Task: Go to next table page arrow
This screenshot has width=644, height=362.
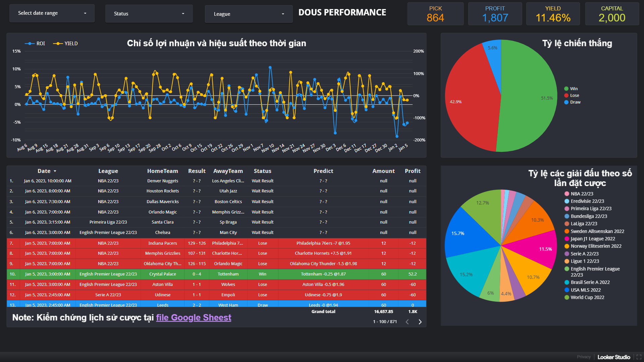Action: point(420,322)
